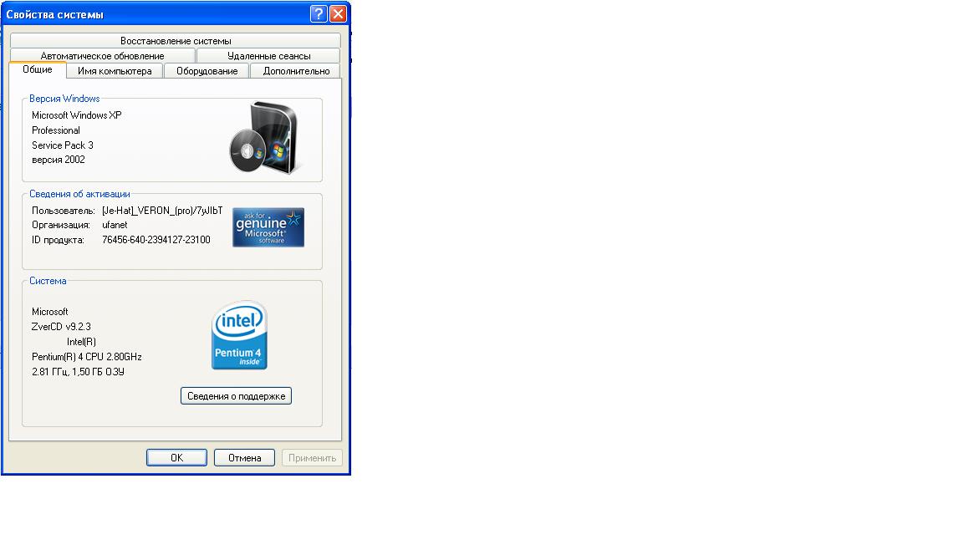Close the Свойства системы dialog
This screenshot has width=964, height=560.
338,14
